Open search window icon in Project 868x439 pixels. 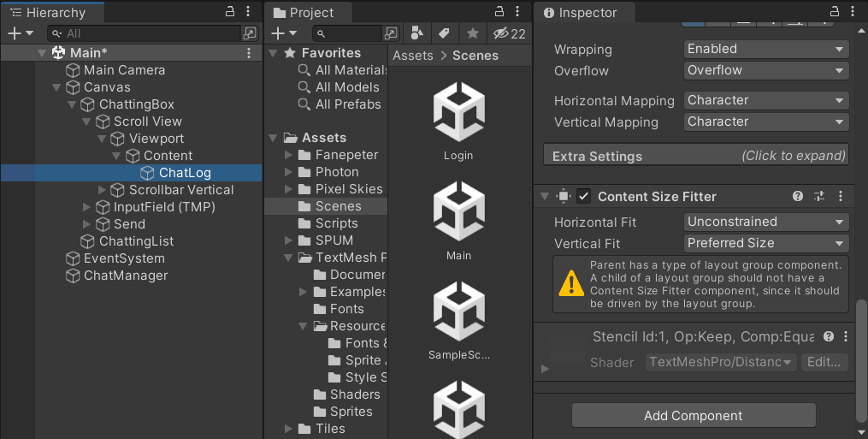tap(391, 33)
